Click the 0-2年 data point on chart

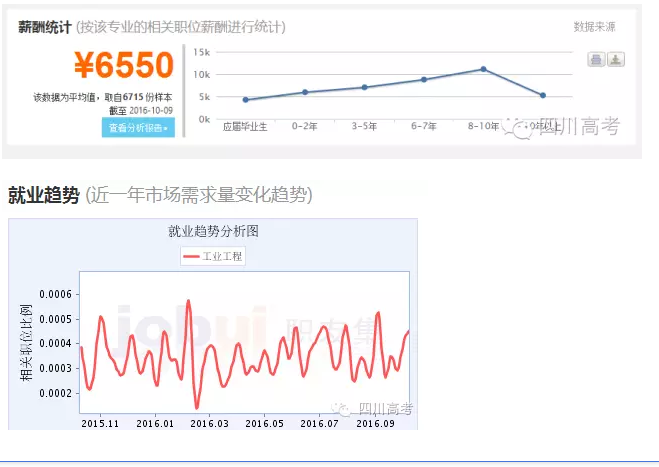[x=305, y=92]
